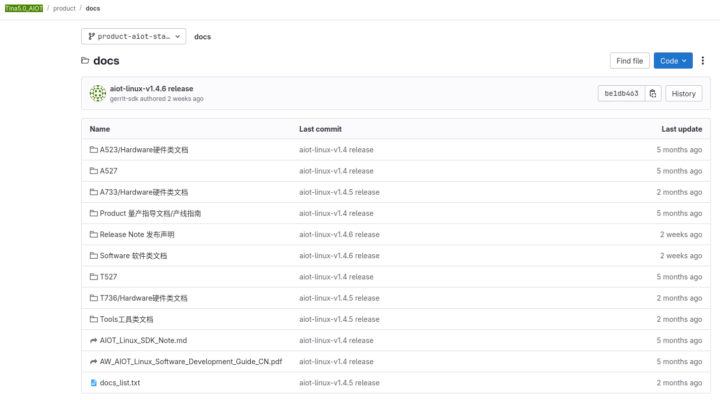Click the symlink icon beside AIOT_Linux_SDK_Note.md
The width and height of the screenshot is (720, 400).
[94, 340]
